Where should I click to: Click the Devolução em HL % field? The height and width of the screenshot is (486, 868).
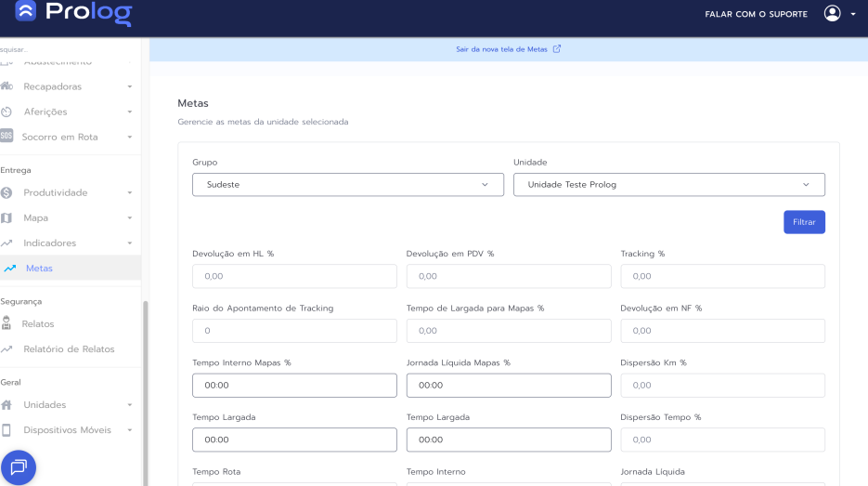pyautogui.click(x=294, y=276)
